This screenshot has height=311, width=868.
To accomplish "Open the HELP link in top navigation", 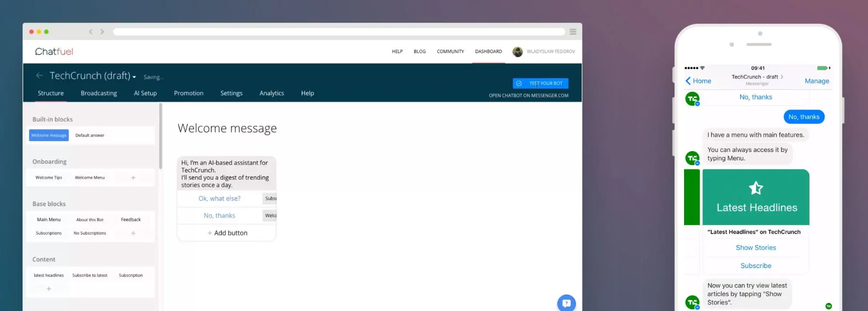I will (x=397, y=52).
